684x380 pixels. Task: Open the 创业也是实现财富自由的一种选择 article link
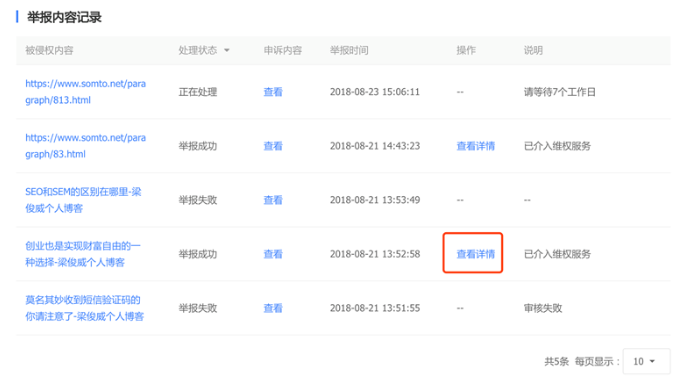(83, 254)
